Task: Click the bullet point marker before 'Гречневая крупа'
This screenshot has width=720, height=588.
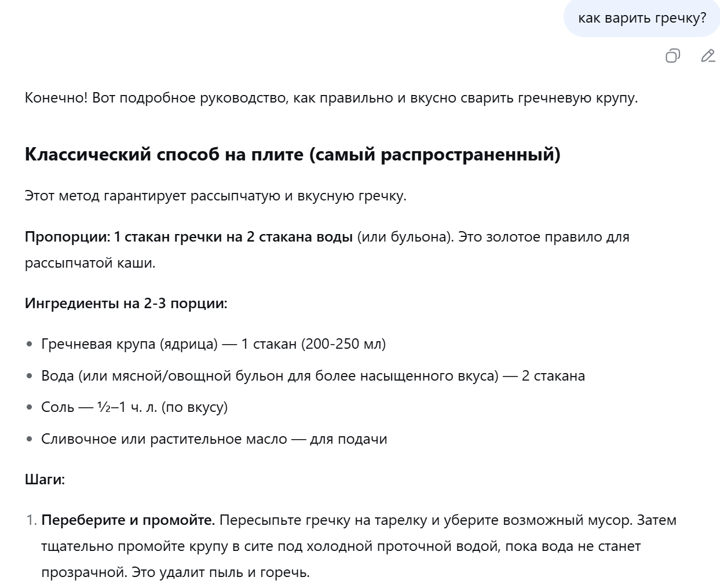Action: coord(28,342)
